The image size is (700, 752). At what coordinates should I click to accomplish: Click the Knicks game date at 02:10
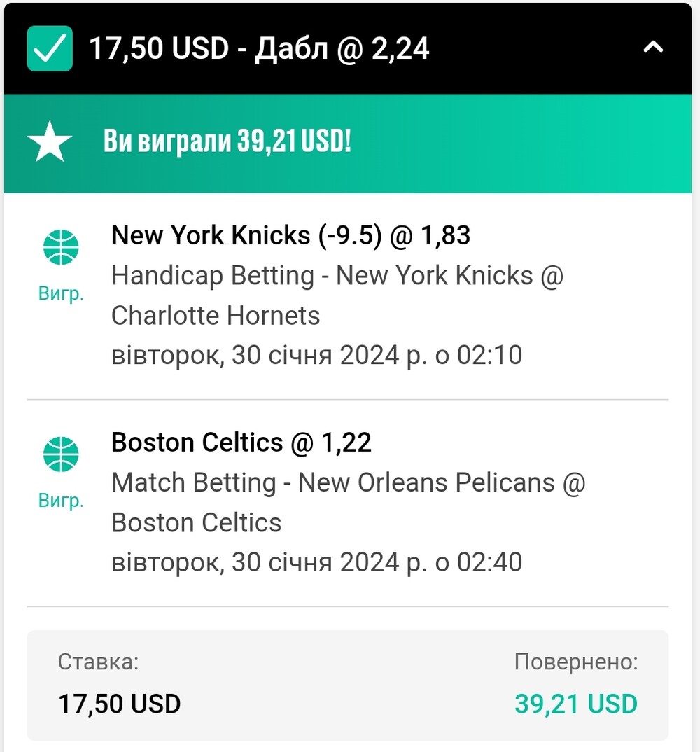pos(316,356)
